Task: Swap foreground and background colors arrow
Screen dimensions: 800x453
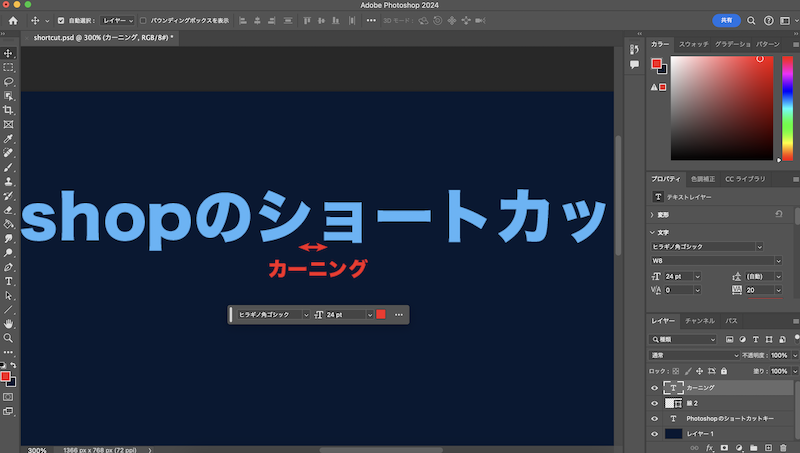Action: (13, 365)
